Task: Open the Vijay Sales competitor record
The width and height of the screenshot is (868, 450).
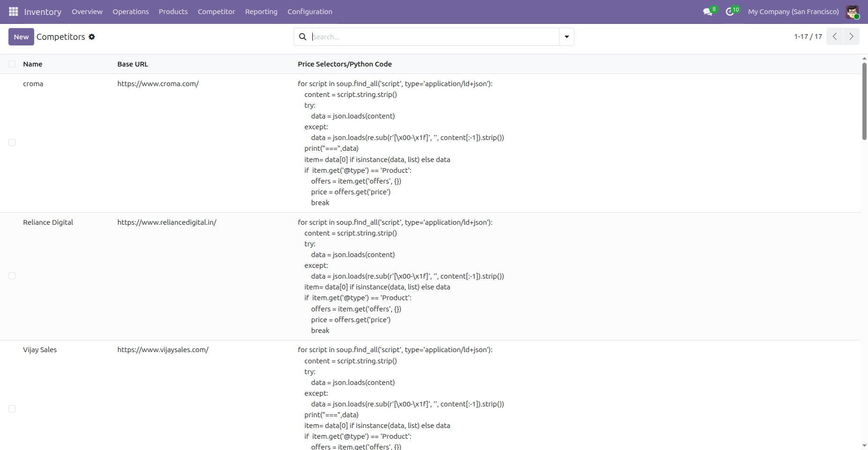Action: coord(40,350)
